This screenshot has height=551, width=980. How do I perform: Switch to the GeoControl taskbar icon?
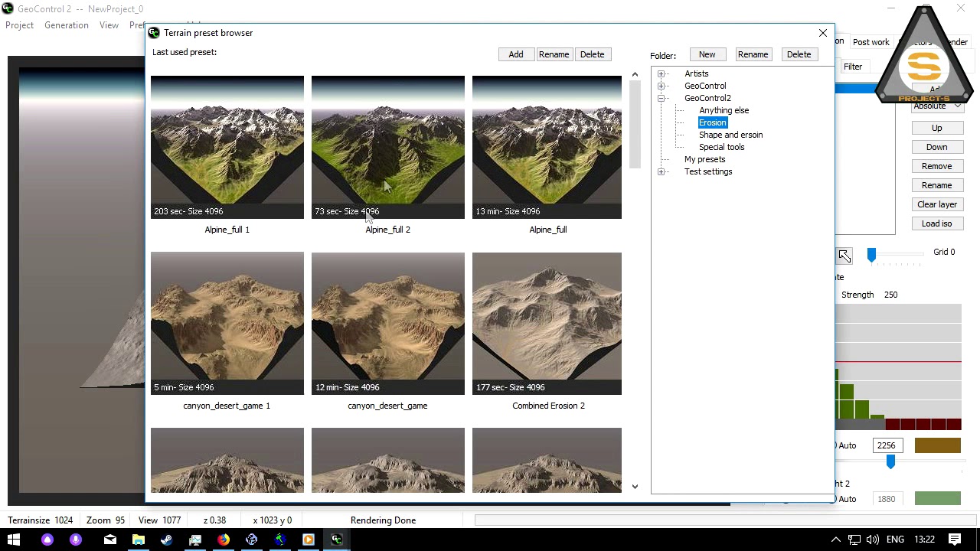coord(337,540)
